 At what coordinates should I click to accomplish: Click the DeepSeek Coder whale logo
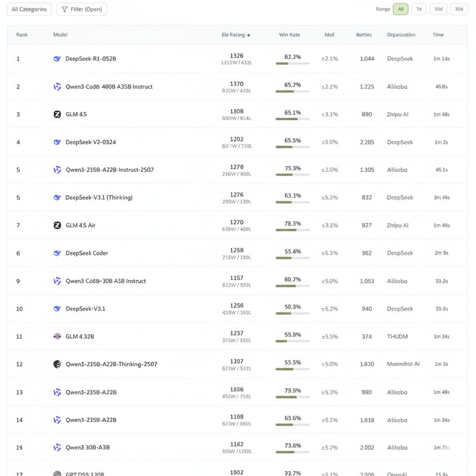click(57, 253)
